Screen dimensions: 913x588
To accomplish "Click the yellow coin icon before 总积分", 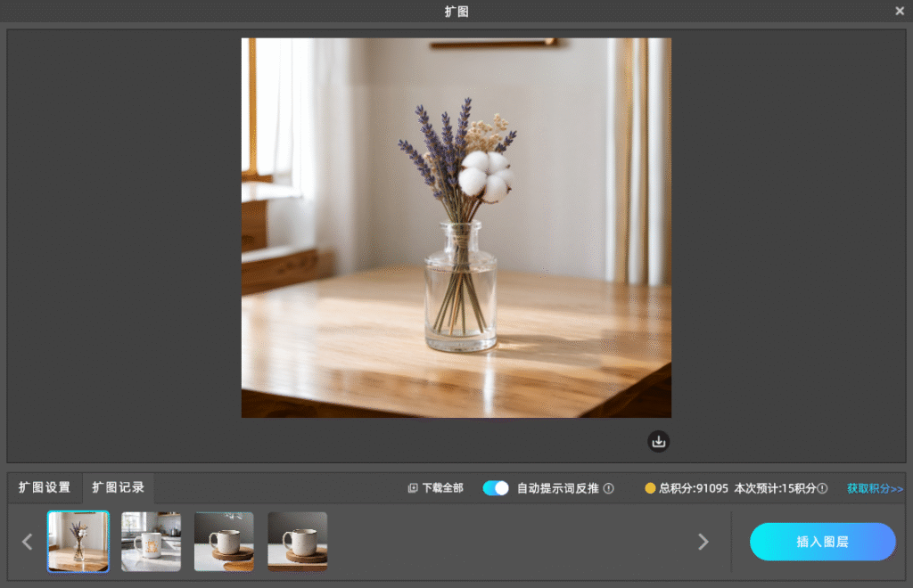I will pyautogui.click(x=650, y=488).
